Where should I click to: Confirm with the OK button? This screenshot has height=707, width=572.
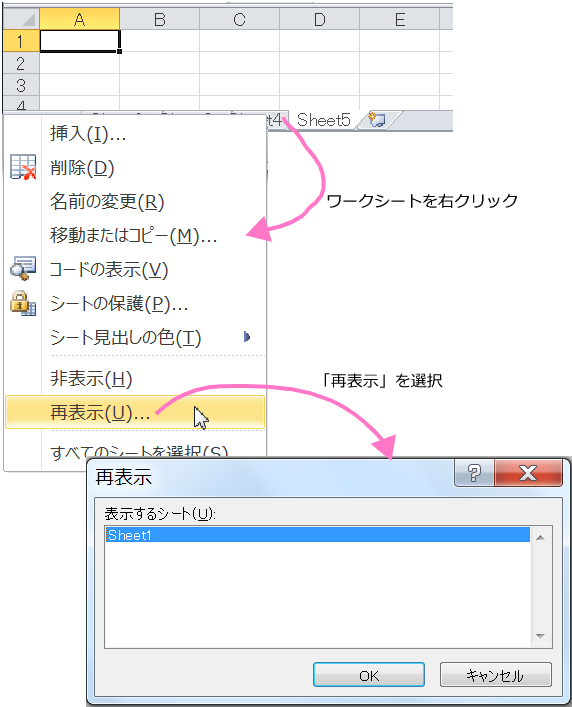tap(369, 675)
